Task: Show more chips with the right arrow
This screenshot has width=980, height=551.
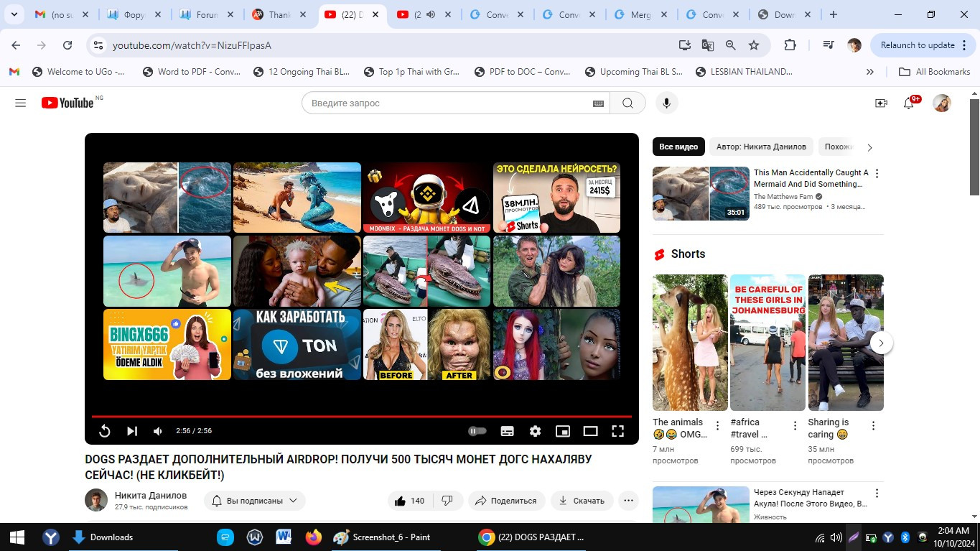Action: pyautogui.click(x=869, y=147)
